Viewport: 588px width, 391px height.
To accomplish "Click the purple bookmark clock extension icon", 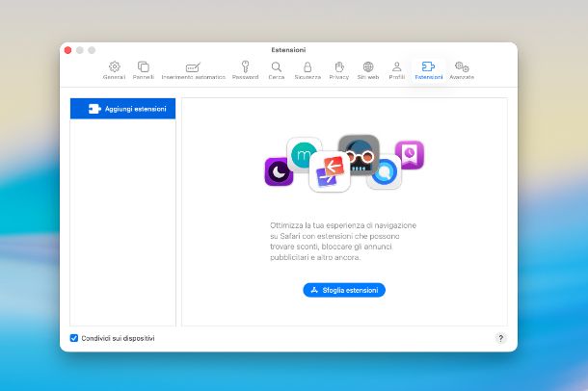I will (x=410, y=154).
